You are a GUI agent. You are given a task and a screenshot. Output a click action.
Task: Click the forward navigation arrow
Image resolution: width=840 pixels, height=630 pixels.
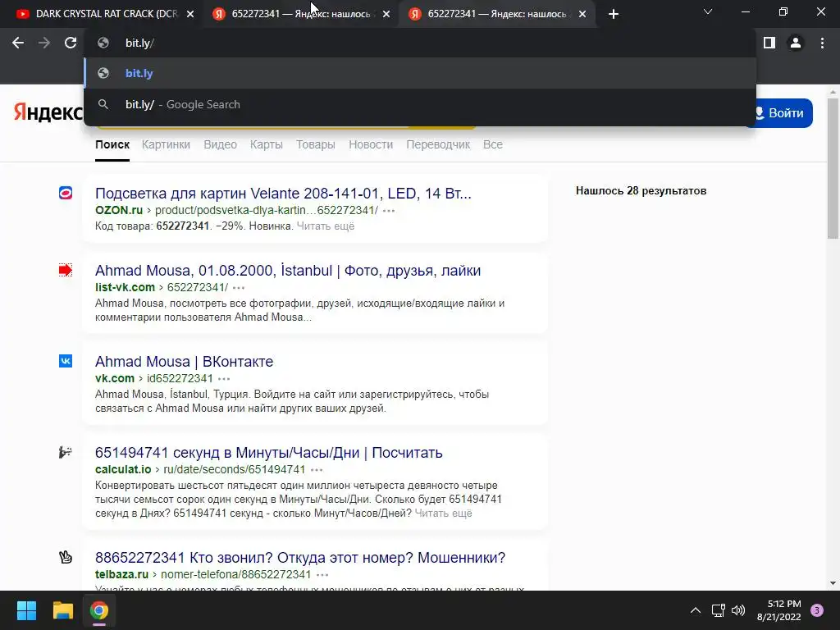pos(44,43)
